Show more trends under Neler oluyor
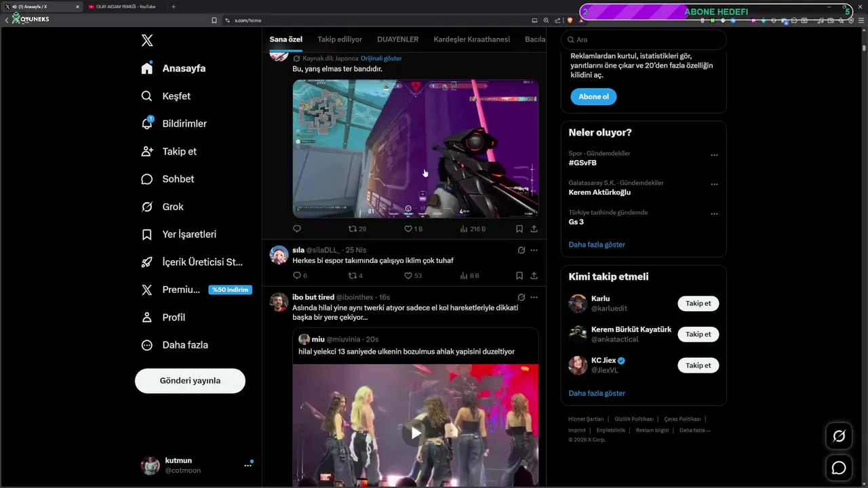868x488 pixels. click(x=597, y=245)
